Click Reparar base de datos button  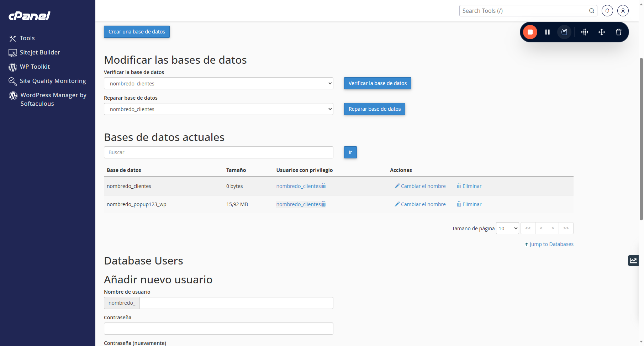pyautogui.click(x=375, y=109)
